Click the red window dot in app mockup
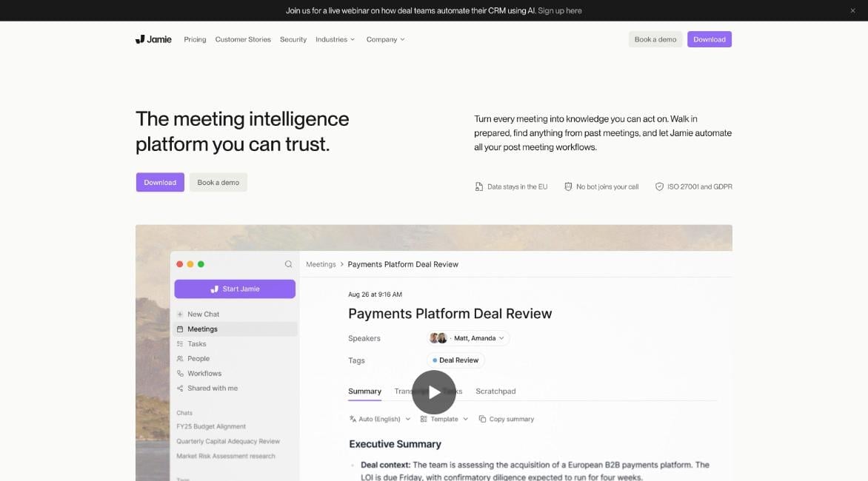Image resolution: width=868 pixels, height=481 pixels. pyautogui.click(x=180, y=264)
